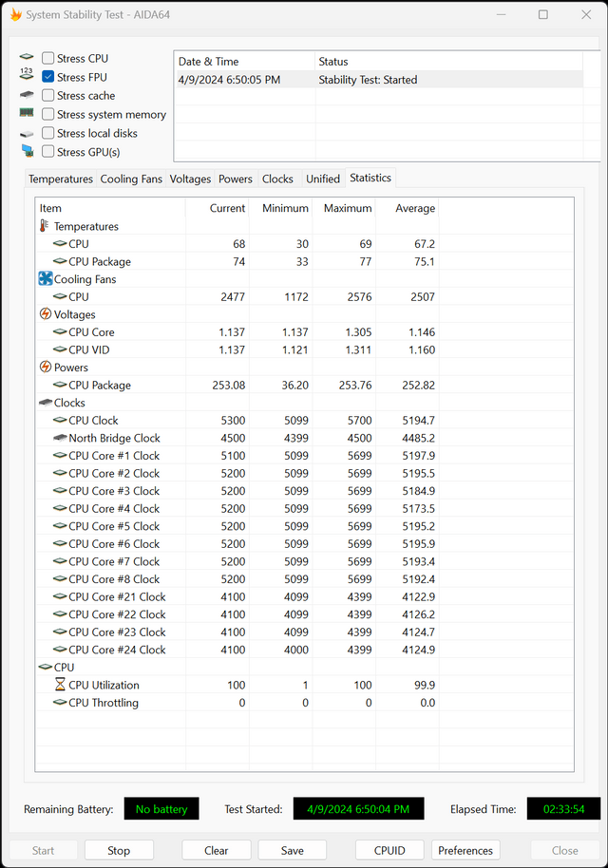
Task: Enable the Stress local disks checkbox
Action: click(x=48, y=133)
